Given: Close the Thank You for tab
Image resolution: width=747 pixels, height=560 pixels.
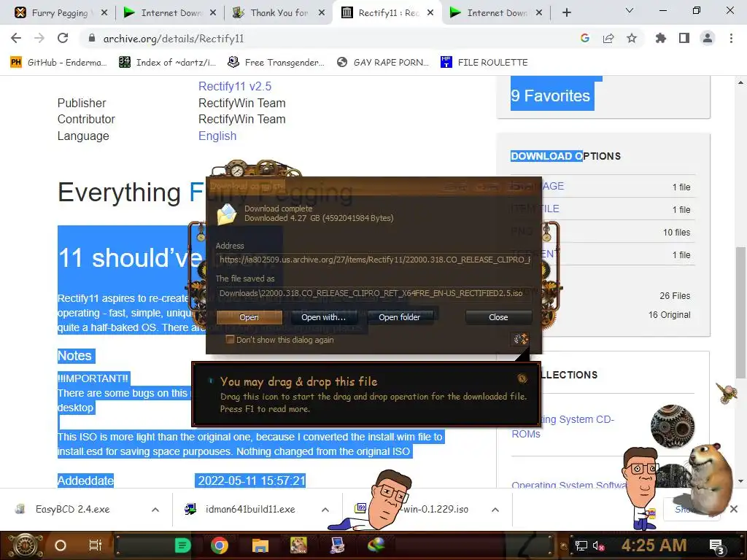Looking at the screenshot, I should [x=322, y=13].
